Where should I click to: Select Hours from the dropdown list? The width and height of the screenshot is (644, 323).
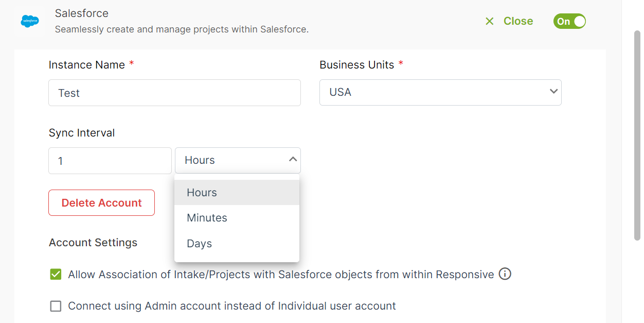click(237, 193)
